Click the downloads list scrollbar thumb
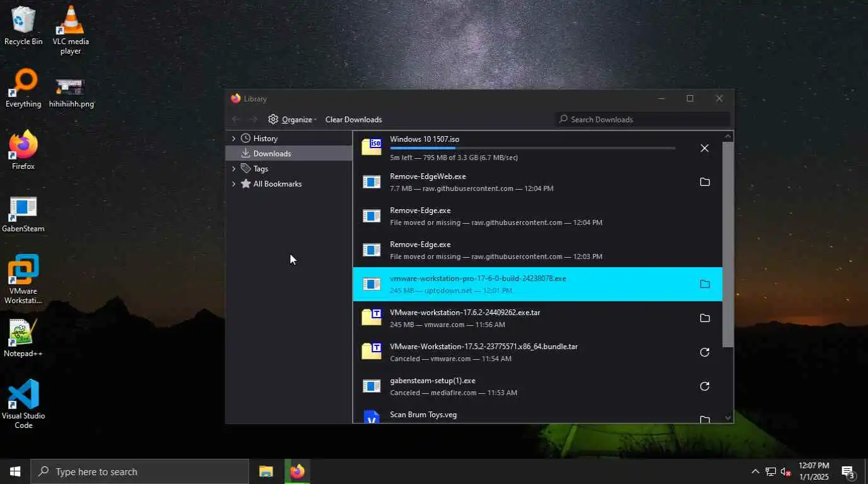868x484 pixels. click(x=728, y=244)
